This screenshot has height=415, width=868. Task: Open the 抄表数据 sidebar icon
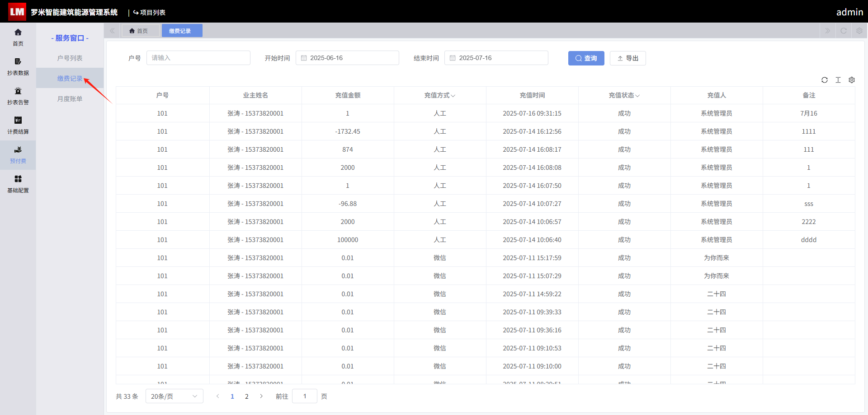point(18,66)
